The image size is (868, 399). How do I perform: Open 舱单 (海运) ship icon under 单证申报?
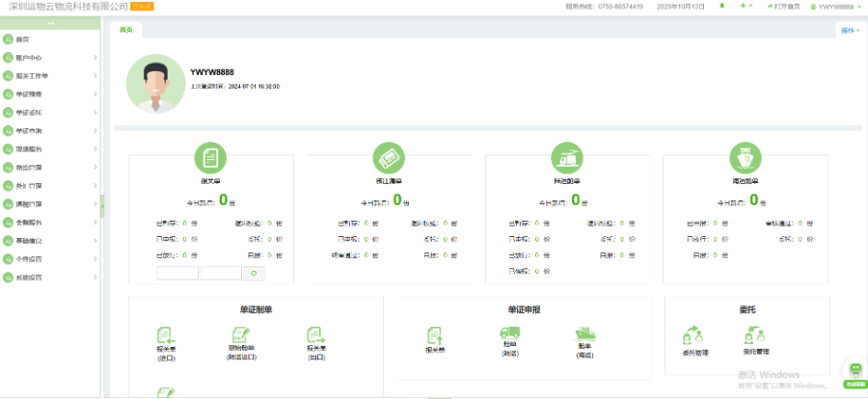(584, 335)
